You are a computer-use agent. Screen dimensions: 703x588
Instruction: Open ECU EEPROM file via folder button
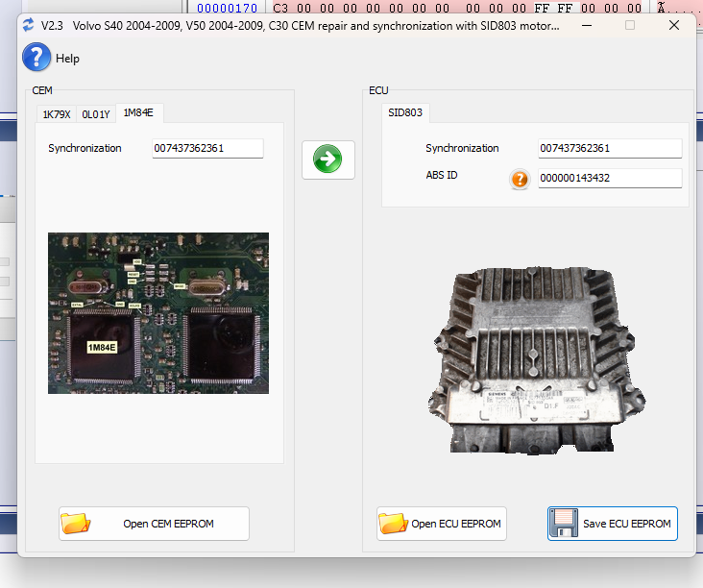point(441,524)
